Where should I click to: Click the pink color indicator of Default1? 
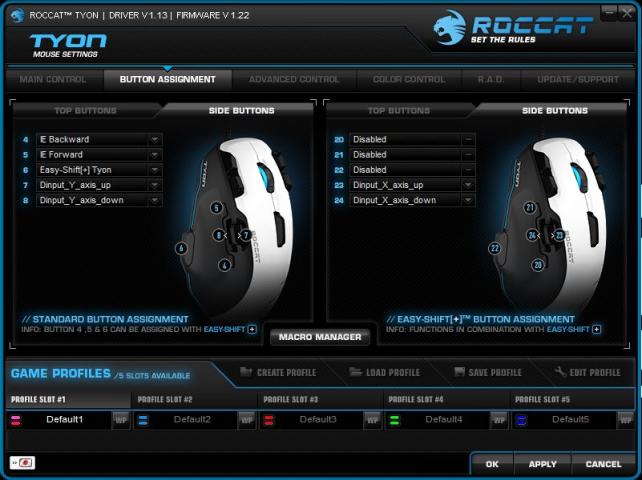[x=16, y=420]
